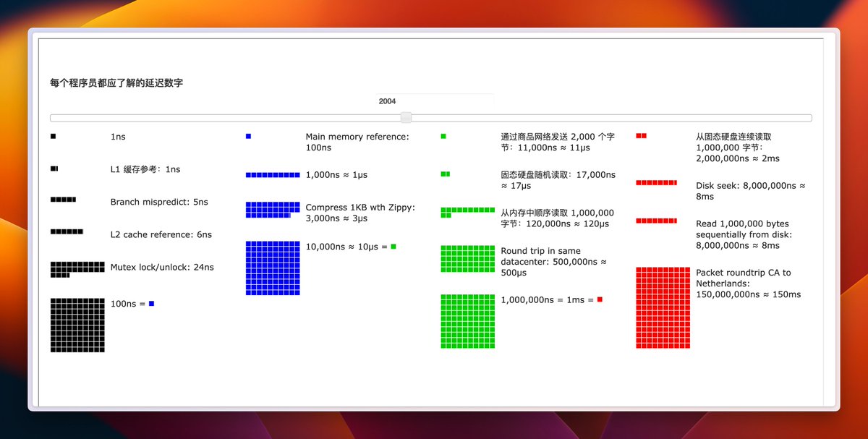Click the text Compress 1KB wth Zippy
The width and height of the screenshot is (868, 439).
click(359, 208)
